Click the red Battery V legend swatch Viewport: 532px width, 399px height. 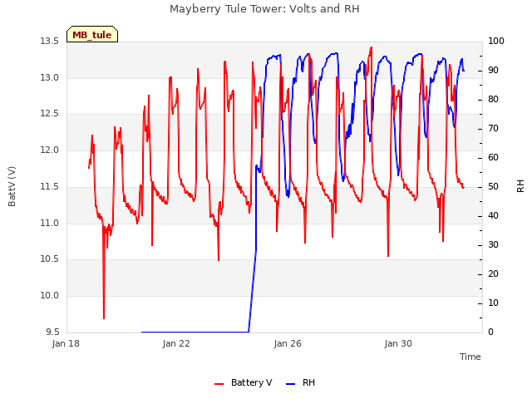pos(219,384)
